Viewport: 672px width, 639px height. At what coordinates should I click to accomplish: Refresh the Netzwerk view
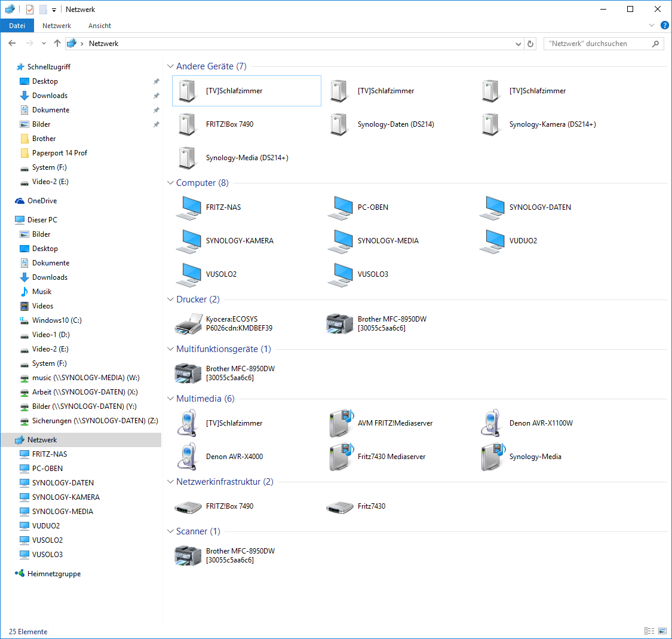(530, 44)
